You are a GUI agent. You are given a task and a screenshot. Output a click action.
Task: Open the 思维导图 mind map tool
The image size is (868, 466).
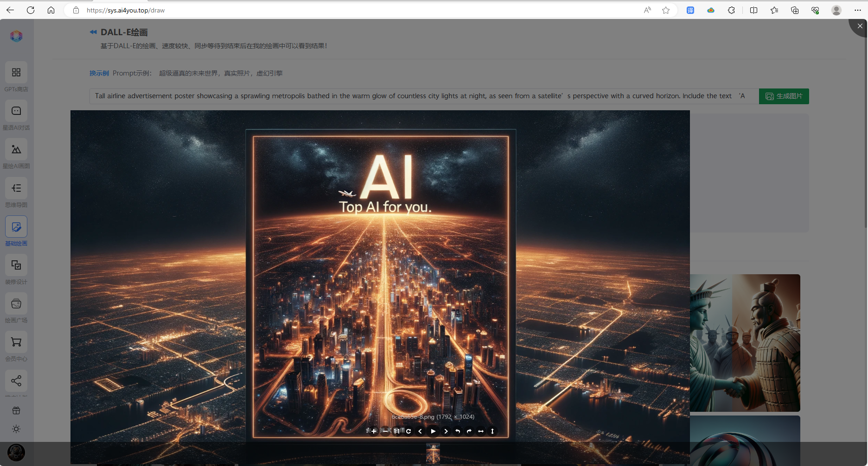(16, 193)
